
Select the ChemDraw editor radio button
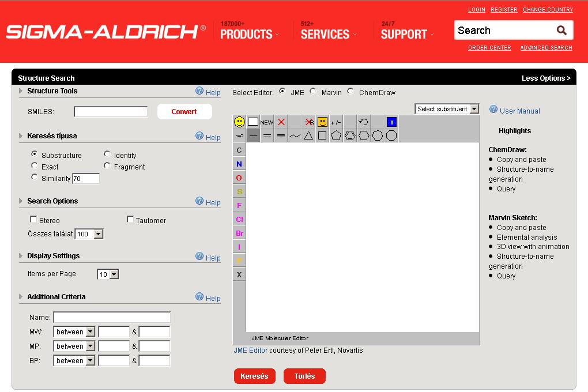350,91
